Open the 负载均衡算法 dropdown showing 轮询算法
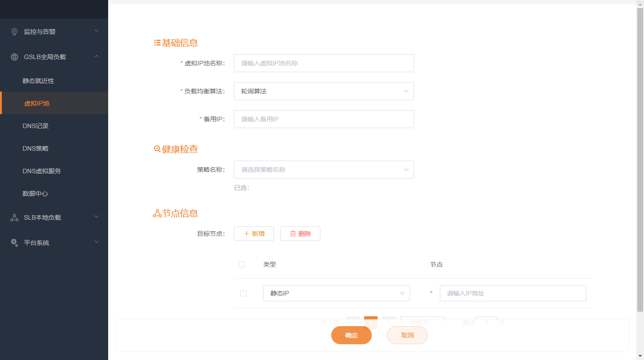Viewport: 644px width, 360px height. 324,91
